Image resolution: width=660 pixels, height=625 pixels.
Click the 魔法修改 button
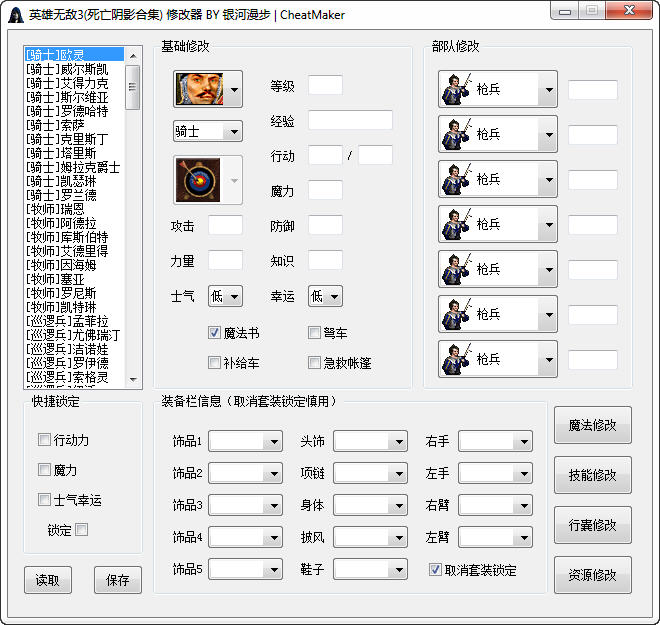pos(592,425)
